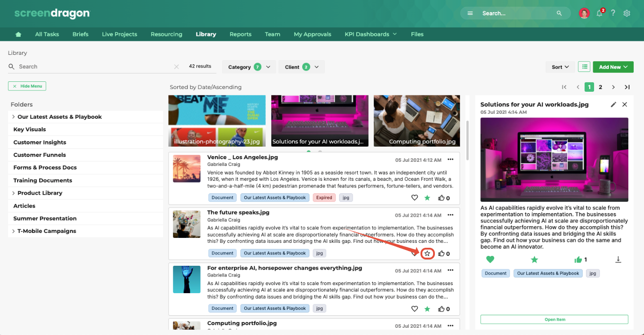Open My Approvals tab
Viewport: 644px width, 335px height.
[313, 34]
